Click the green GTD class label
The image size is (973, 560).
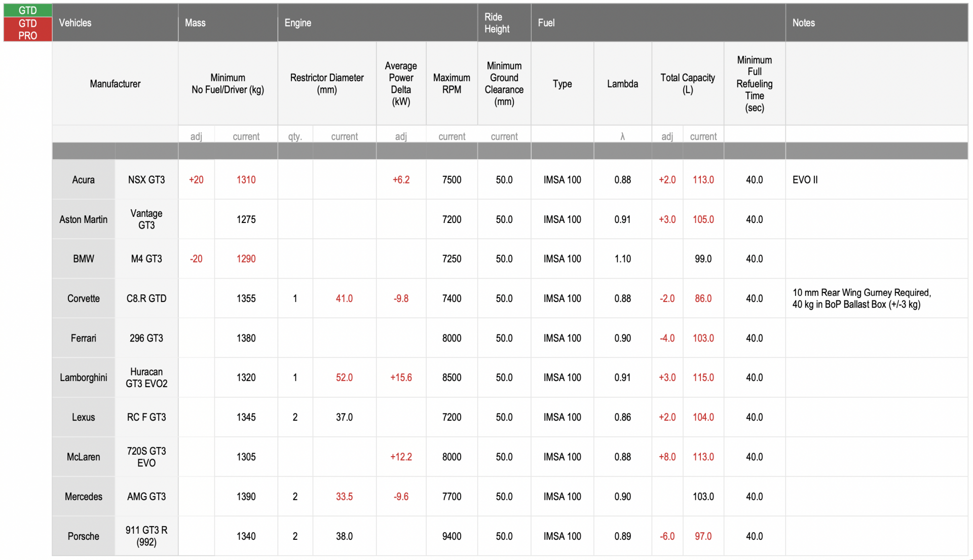coord(28,10)
